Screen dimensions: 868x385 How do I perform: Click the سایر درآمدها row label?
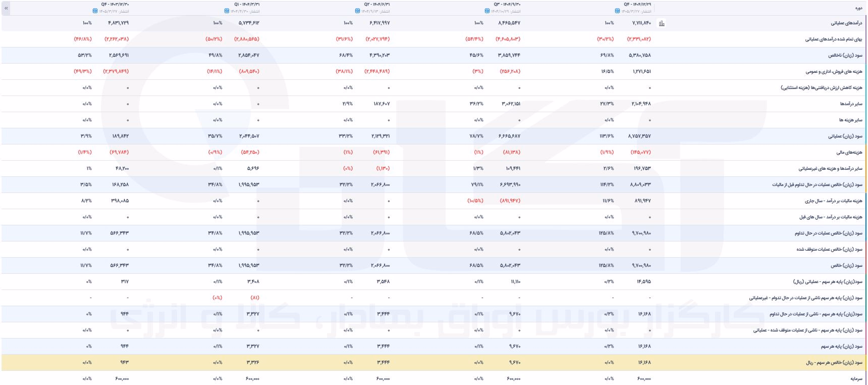pyautogui.click(x=851, y=104)
